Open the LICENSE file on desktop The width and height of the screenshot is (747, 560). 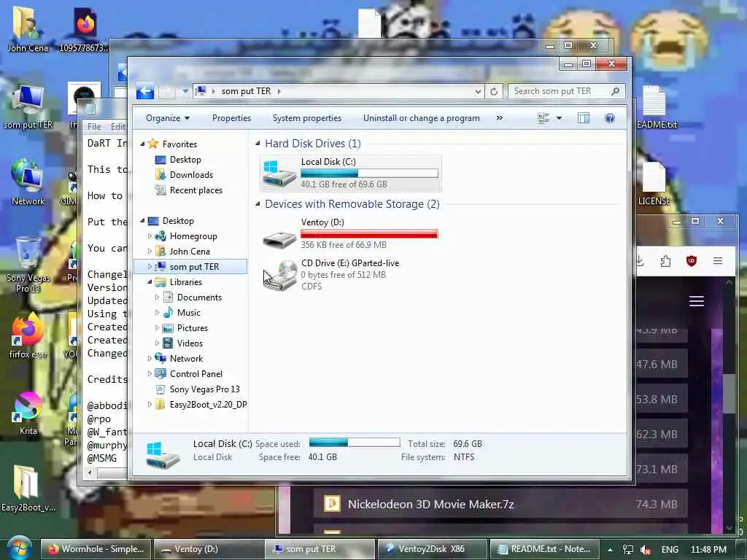coord(654,183)
